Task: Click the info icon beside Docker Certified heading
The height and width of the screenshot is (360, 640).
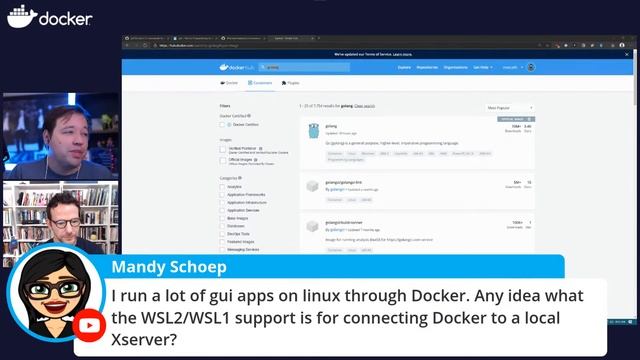Action: tap(249, 116)
